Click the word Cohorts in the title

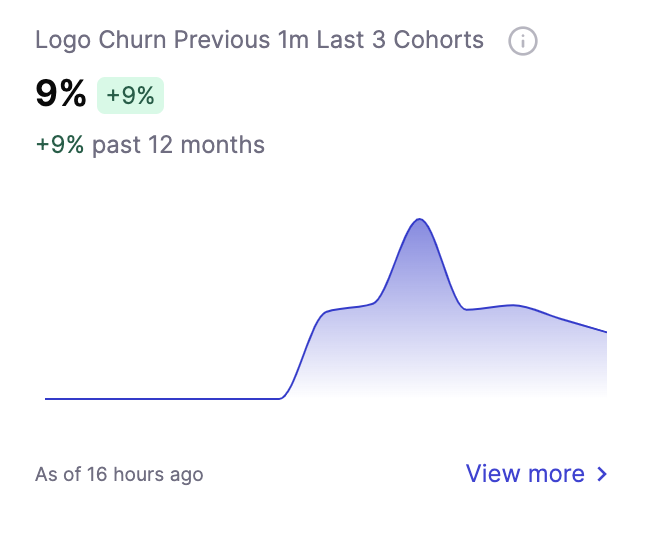[439, 40]
